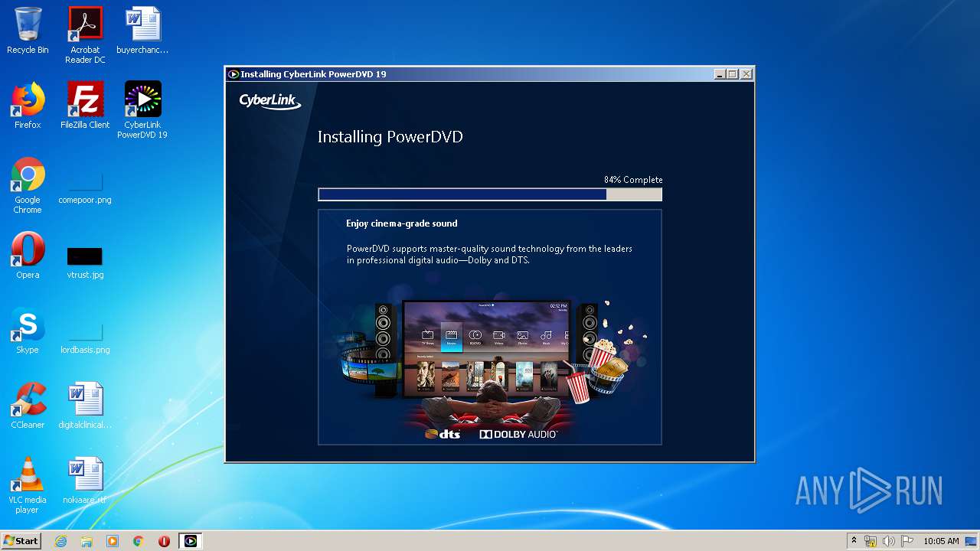
Task: Click the Dolby Audio logo
Action: [x=518, y=434]
